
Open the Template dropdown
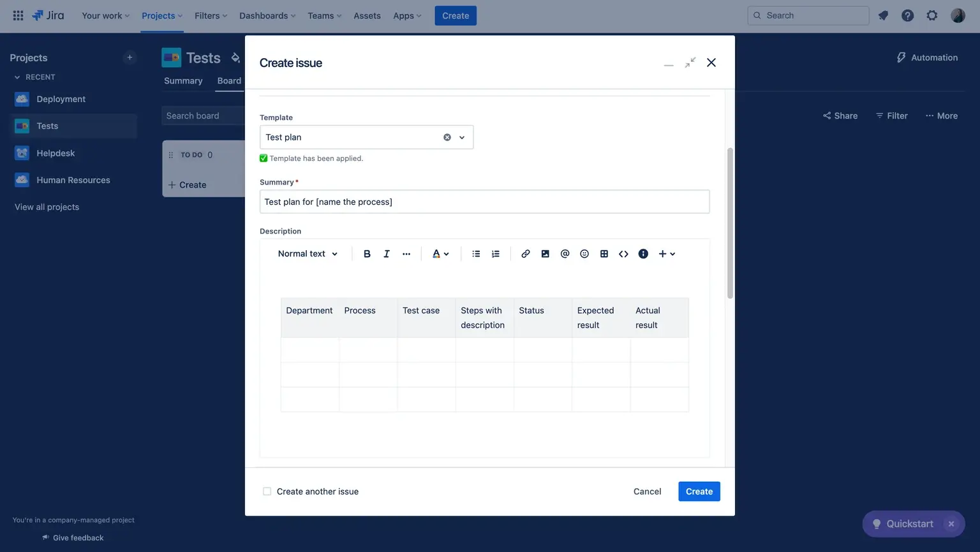pyautogui.click(x=461, y=137)
